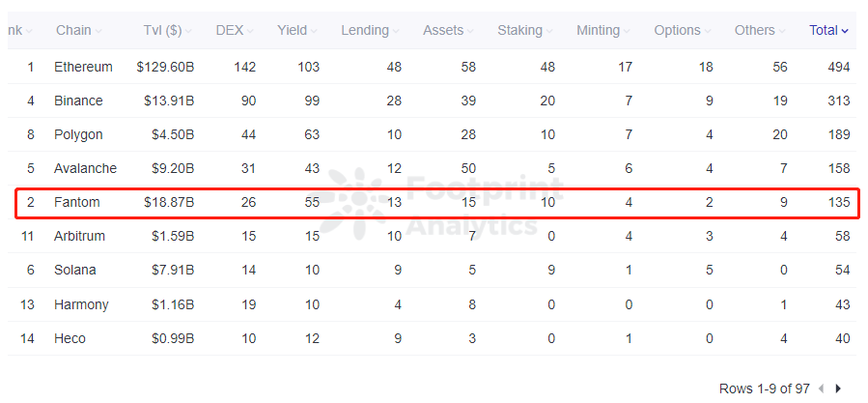Viewport: 868px width, 403px height.
Task: Click the sort arrow beside Total header
Action: 845,31
